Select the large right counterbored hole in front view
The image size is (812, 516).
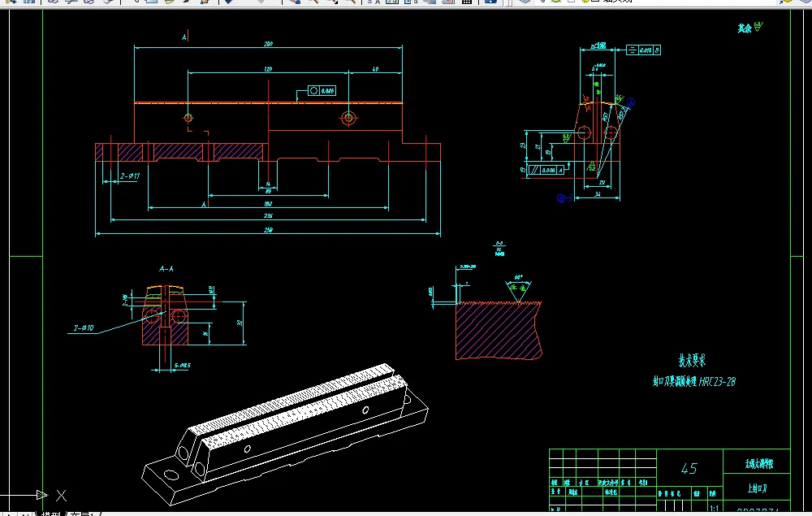[x=348, y=118]
